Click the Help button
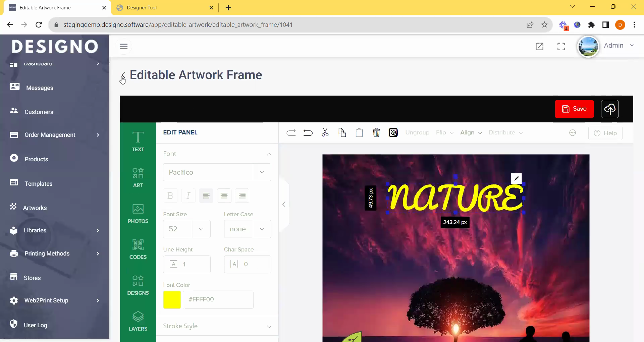 tap(605, 133)
